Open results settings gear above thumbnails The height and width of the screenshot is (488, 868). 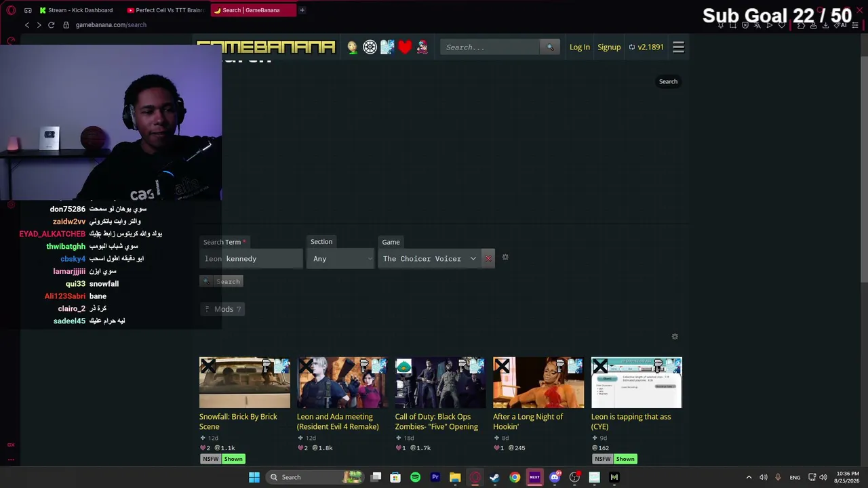tap(675, 336)
